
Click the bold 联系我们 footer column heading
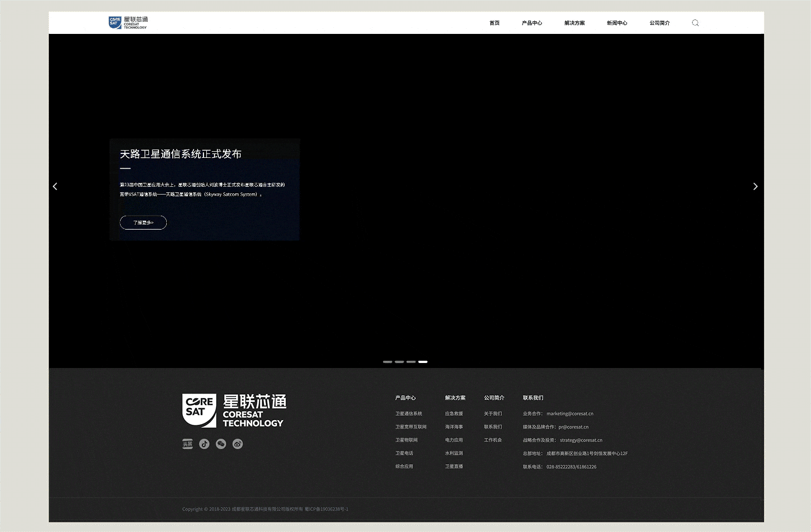click(533, 398)
